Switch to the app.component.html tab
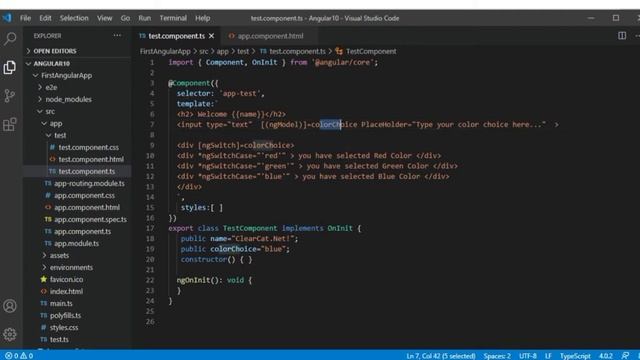 pyautogui.click(x=271, y=36)
